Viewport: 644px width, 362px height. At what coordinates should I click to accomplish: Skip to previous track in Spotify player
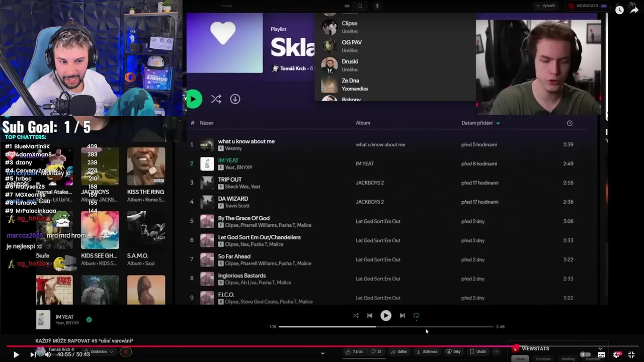(370, 315)
